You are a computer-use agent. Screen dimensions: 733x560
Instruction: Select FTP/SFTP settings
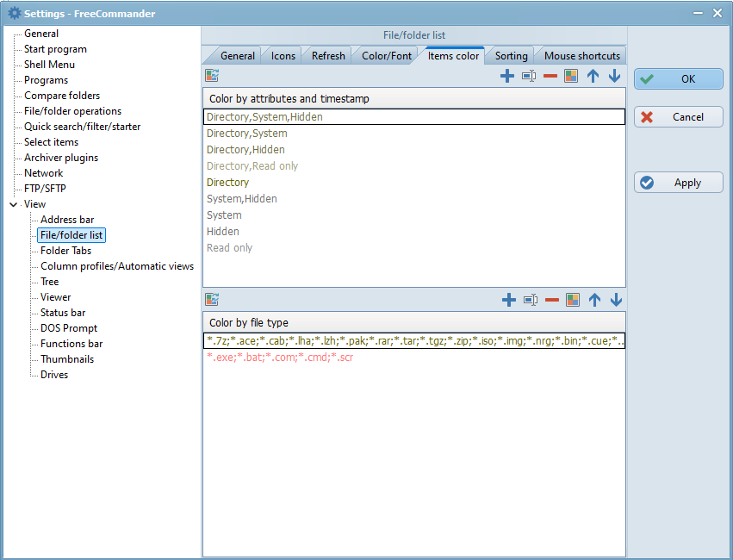pos(45,189)
